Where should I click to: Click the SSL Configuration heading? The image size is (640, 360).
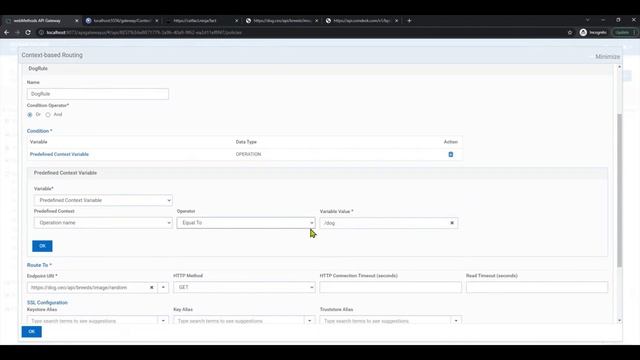tap(47, 302)
